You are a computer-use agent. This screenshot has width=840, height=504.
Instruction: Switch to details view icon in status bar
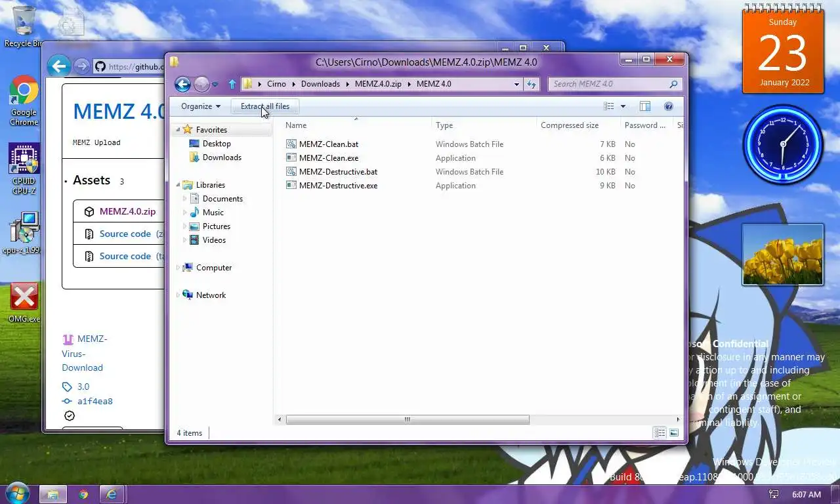pyautogui.click(x=660, y=432)
